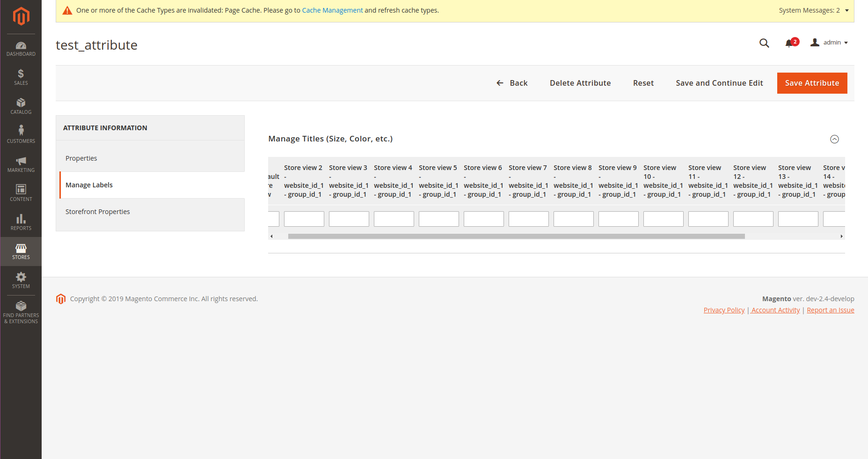Select the Sales menu icon
The width and height of the screenshot is (868, 459).
21,76
